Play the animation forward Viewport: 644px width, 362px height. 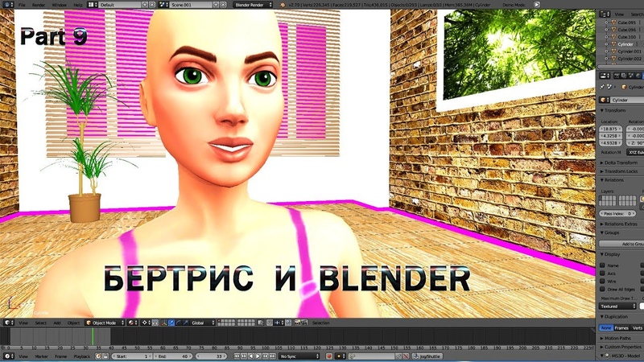click(258, 356)
